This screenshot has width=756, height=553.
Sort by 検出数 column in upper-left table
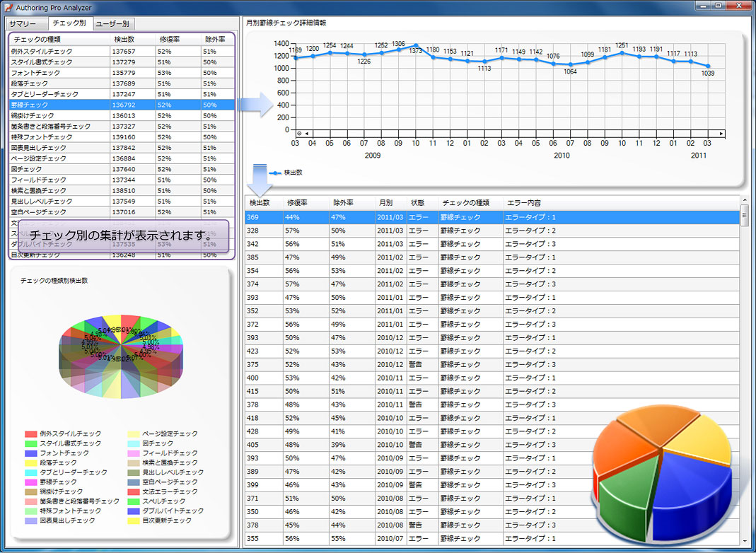(x=124, y=40)
